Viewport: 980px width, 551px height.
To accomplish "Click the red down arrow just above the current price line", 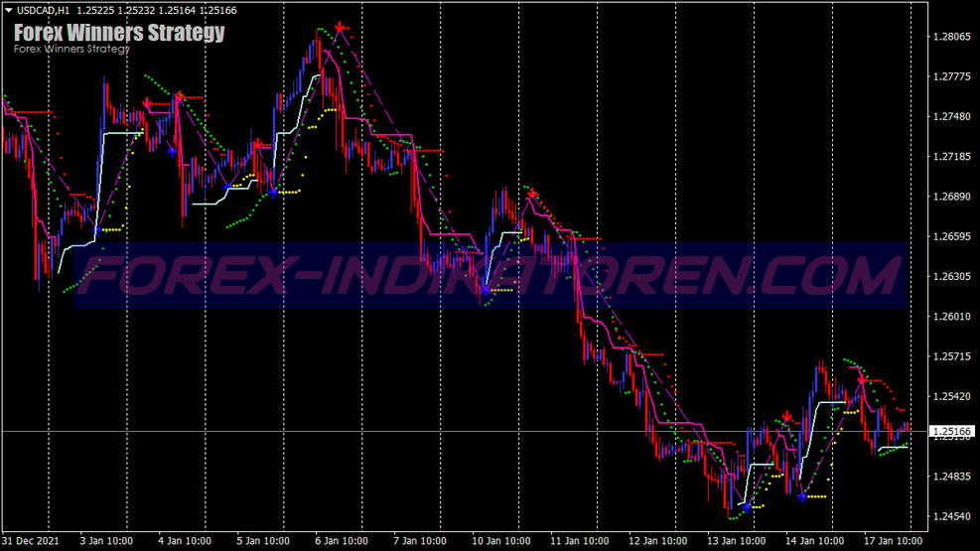I will point(786,417).
